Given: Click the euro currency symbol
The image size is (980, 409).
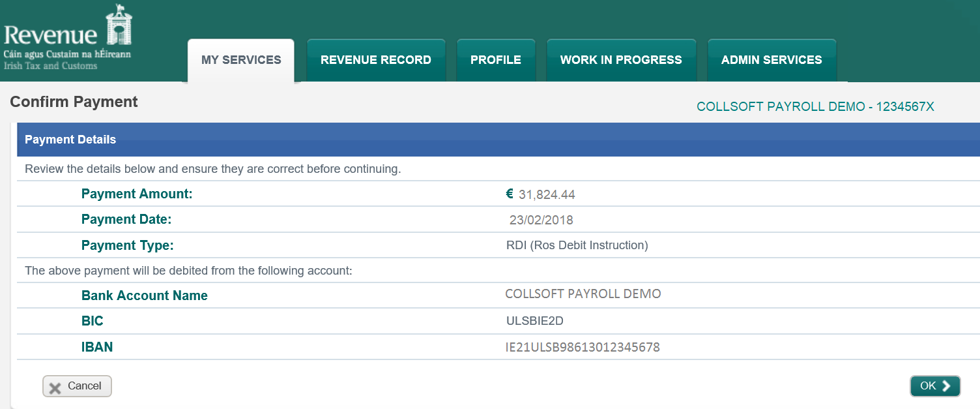Looking at the screenshot, I should click(x=510, y=194).
